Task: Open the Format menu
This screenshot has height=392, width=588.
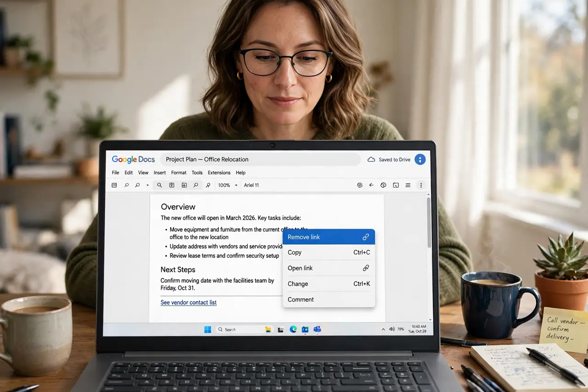Action: click(179, 173)
